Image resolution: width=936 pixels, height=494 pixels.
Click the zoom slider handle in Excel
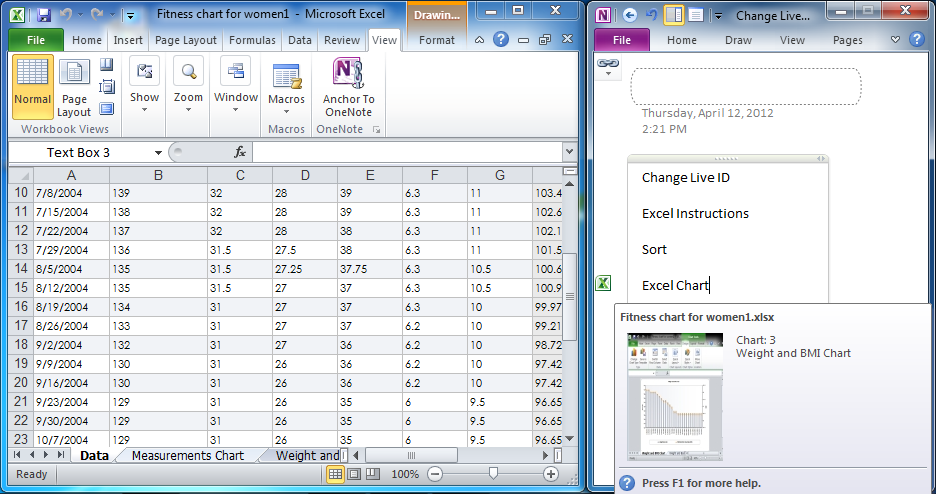tap(493, 474)
